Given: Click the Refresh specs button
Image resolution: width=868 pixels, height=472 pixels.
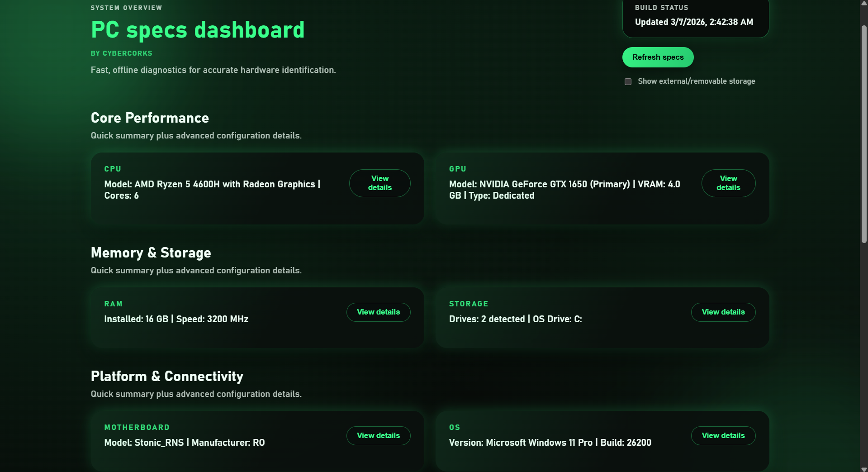Looking at the screenshot, I should 658,57.
